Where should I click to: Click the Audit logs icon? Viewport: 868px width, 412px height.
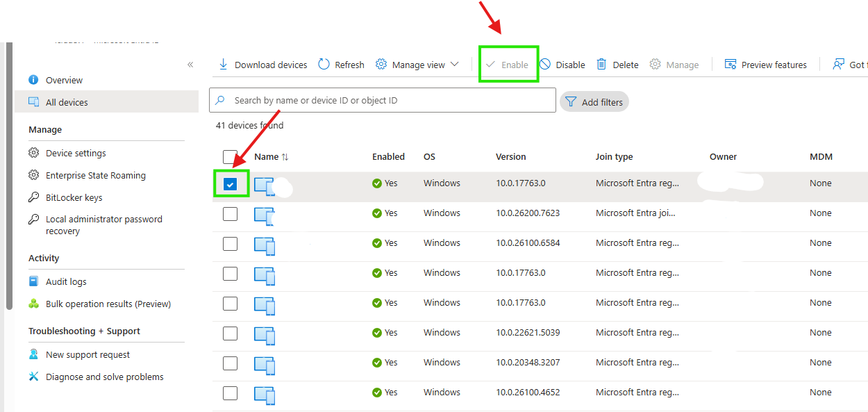tap(33, 281)
